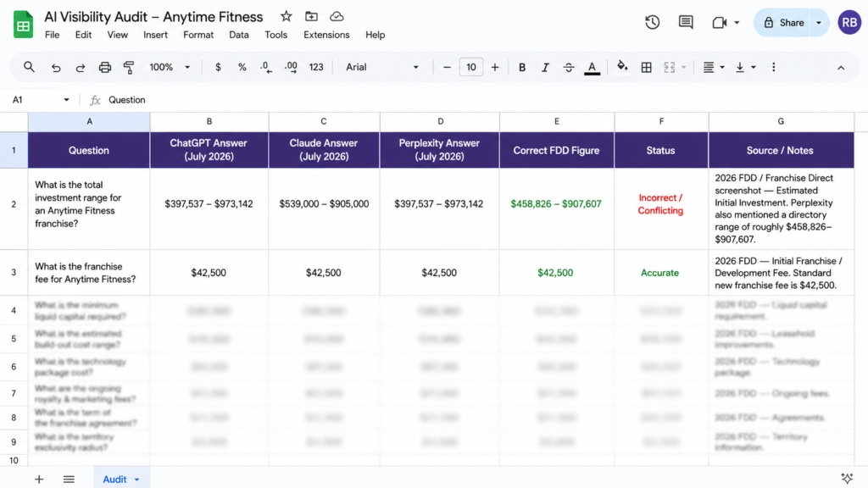868x488 pixels.
Task: Open the Insert menu
Action: [x=156, y=35]
